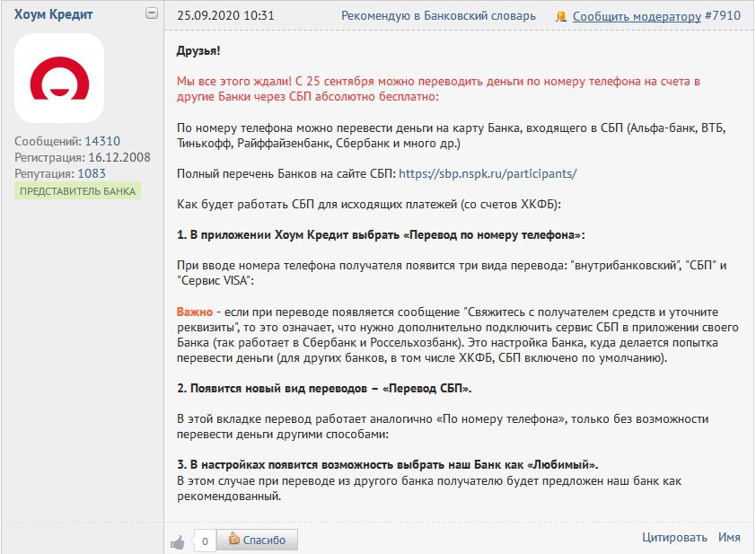
Task: Click heading 3. В настройках появится возможность
Action: [387, 465]
